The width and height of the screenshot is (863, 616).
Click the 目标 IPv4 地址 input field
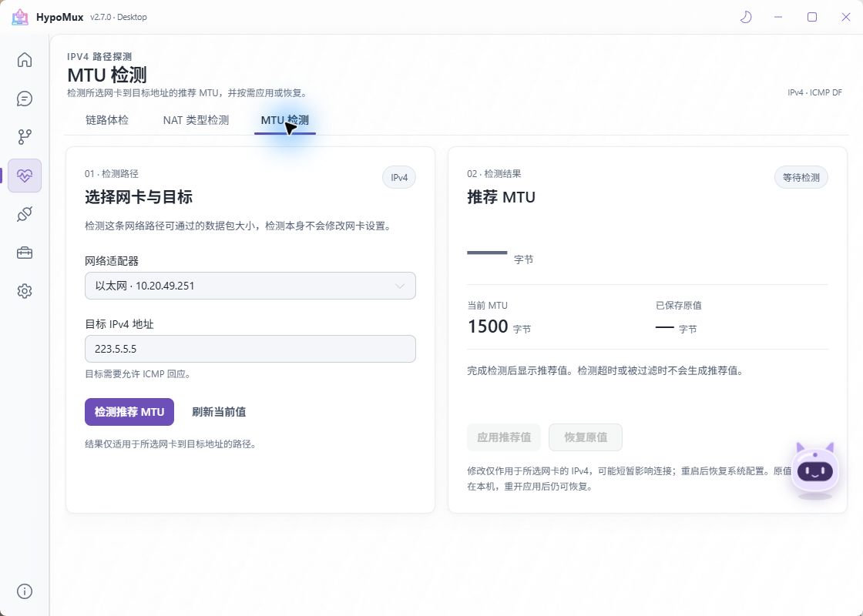[x=250, y=349]
